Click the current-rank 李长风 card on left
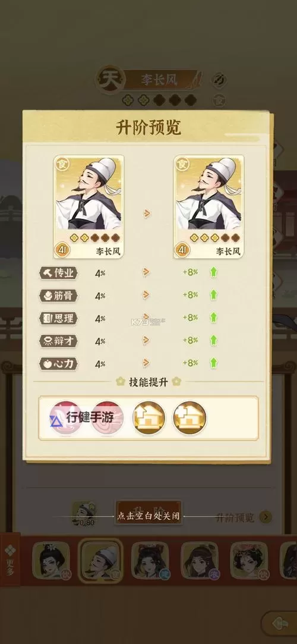The height and width of the screenshot is (644, 297). [89, 206]
